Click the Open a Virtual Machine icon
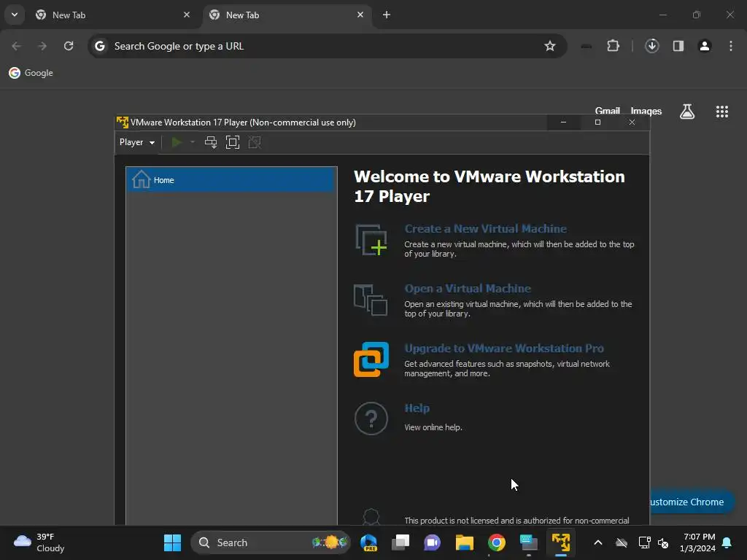The height and width of the screenshot is (560, 747). [x=371, y=300]
